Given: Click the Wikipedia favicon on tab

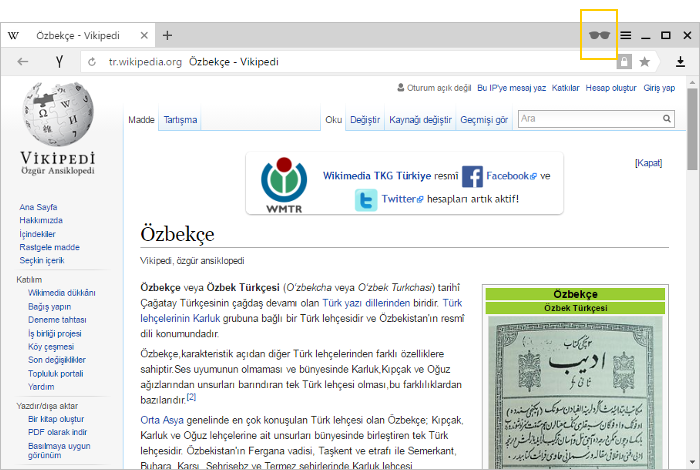Looking at the screenshot, I should (13, 35).
